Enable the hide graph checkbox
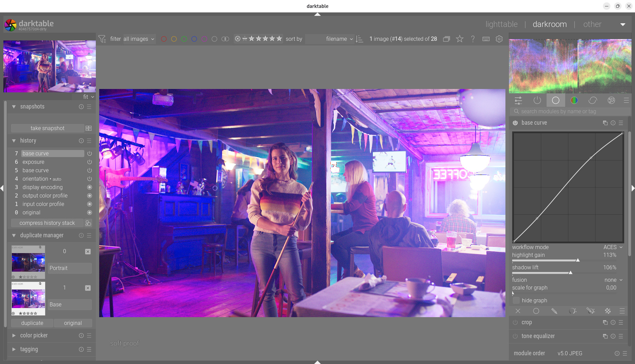This screenshot has width=635, height=364. [516, 300]
